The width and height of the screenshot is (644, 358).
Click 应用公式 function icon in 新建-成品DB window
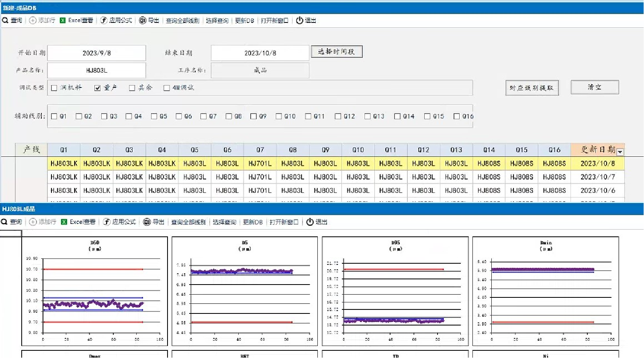pos(104,20)
